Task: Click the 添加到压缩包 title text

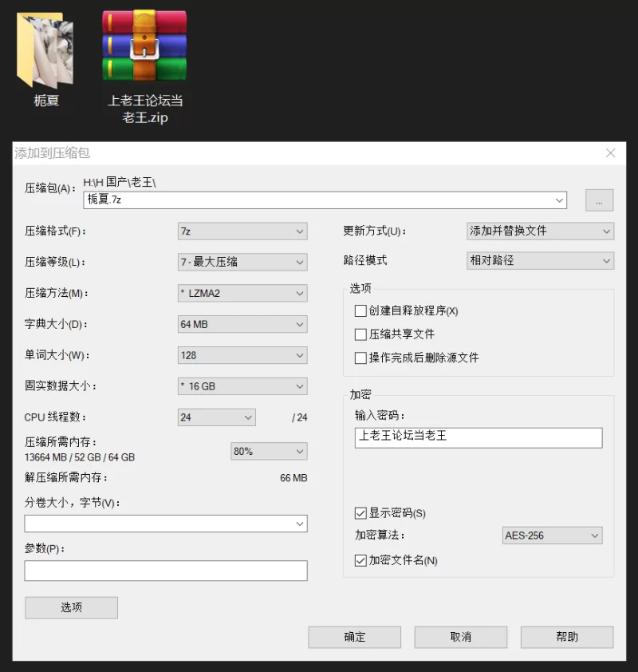Action: tap(53, 153)
